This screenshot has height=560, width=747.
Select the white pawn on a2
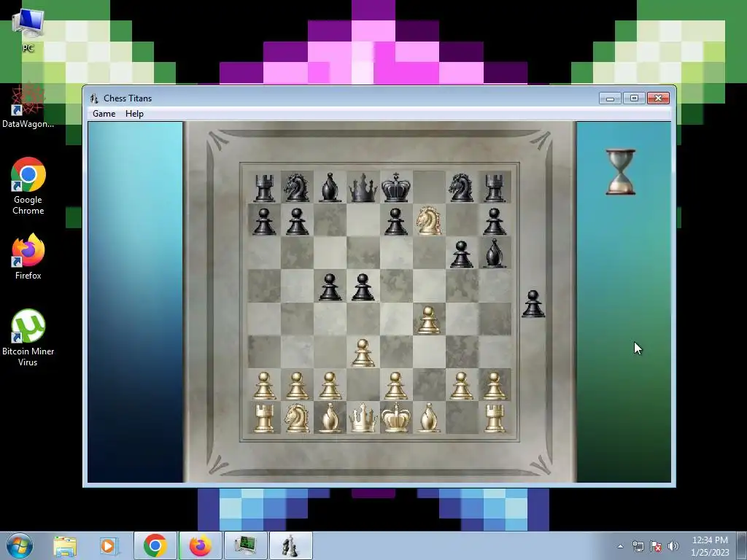(264, 385)
